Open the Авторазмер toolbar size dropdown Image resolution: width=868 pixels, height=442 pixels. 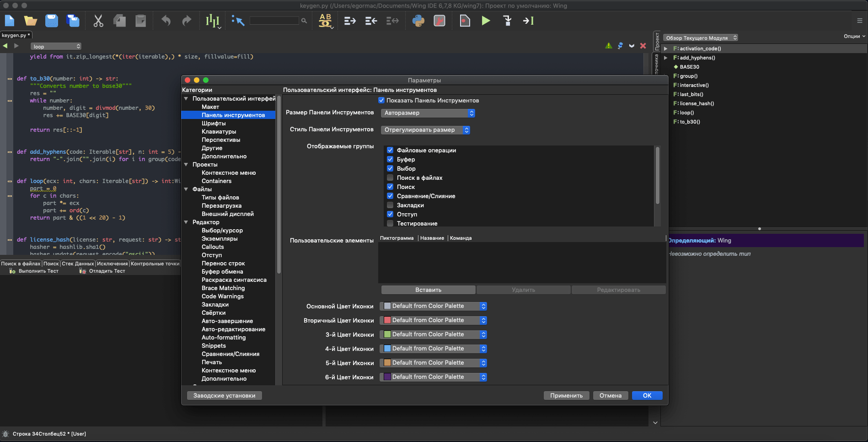tap(428, 113)
